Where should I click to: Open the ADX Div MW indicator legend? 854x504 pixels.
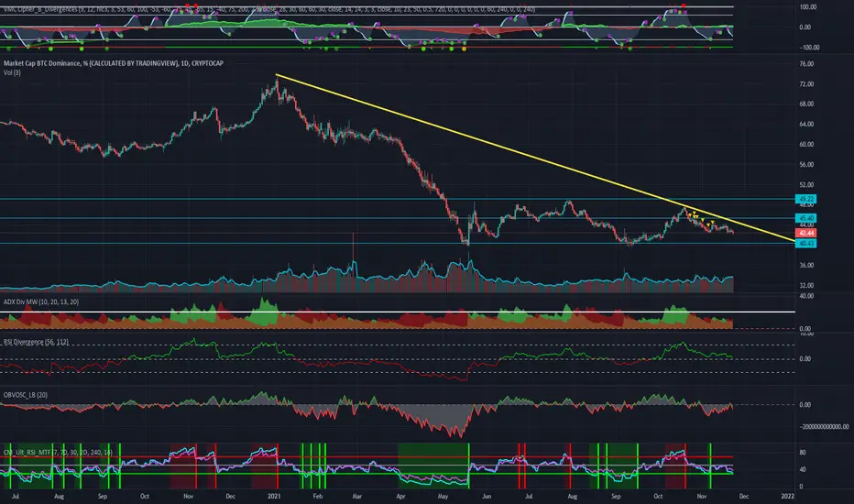[x=41, y=301]
